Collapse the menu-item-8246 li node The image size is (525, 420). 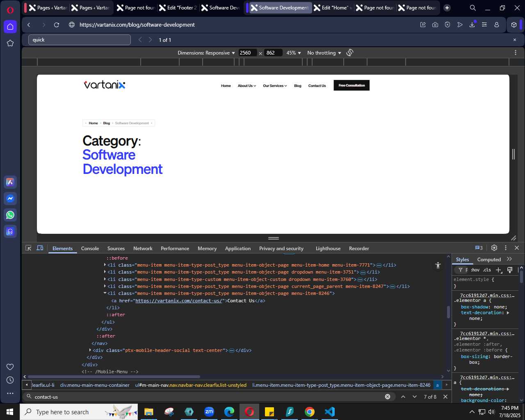pyautogui.click(x=105, y=293)
